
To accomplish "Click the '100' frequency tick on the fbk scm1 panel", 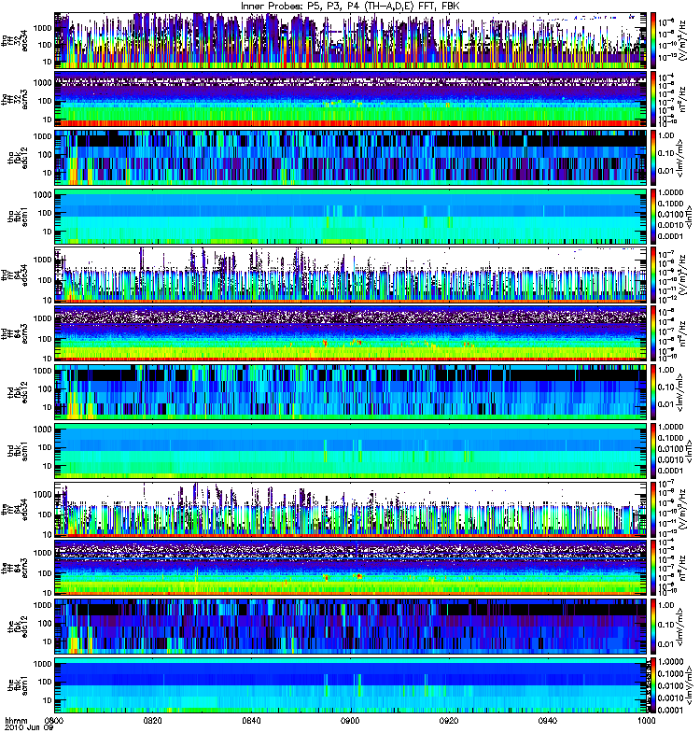I will (45, 683).
